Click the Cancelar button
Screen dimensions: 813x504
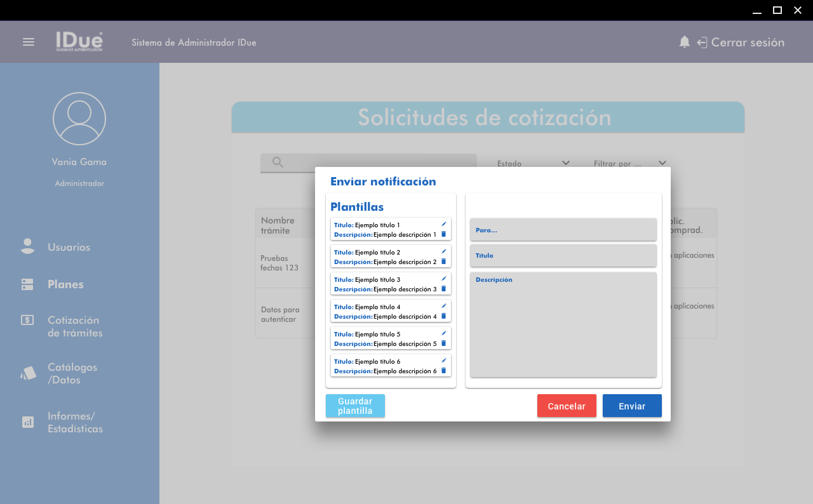point(567,406)
